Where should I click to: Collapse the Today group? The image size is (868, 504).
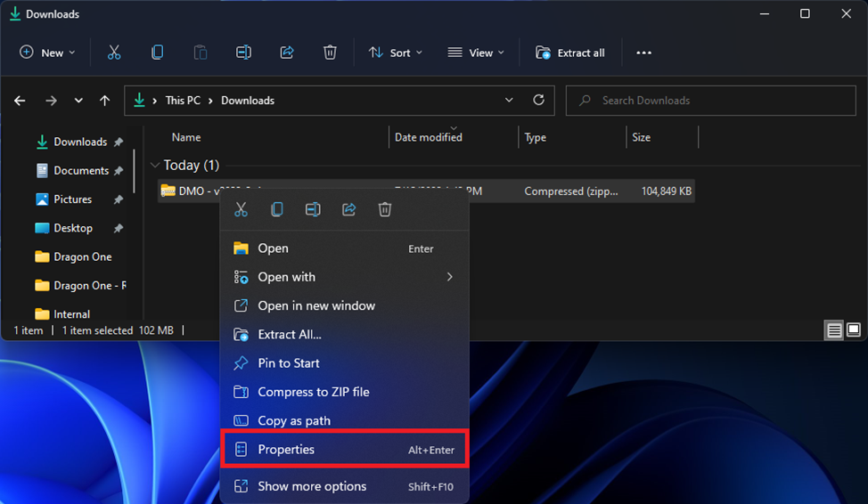tap(156, 166)
